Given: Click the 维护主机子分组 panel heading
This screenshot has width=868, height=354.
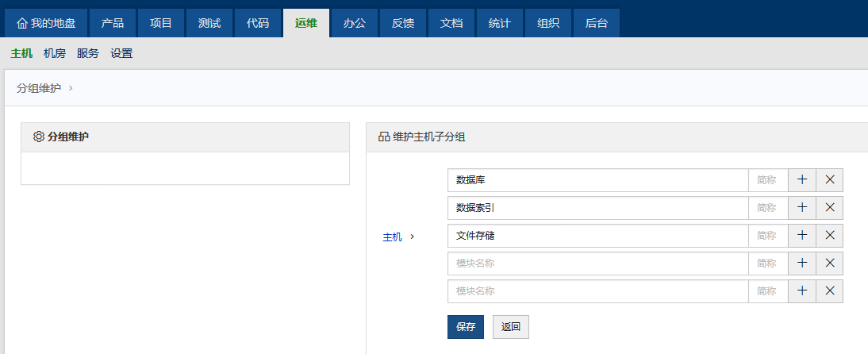Looking at the screenshot, I should click(429, 137).
